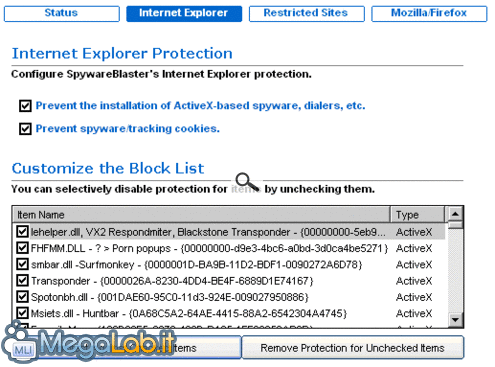
Task: Click Remove Protection for Unchecked Items
Action: tap(353, 348)
